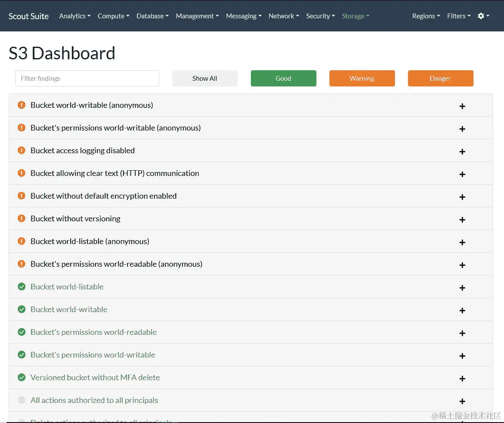Click 'Bucket without default encryption enabled' text
The image size is (504, 423).
(x=103, y=196)
